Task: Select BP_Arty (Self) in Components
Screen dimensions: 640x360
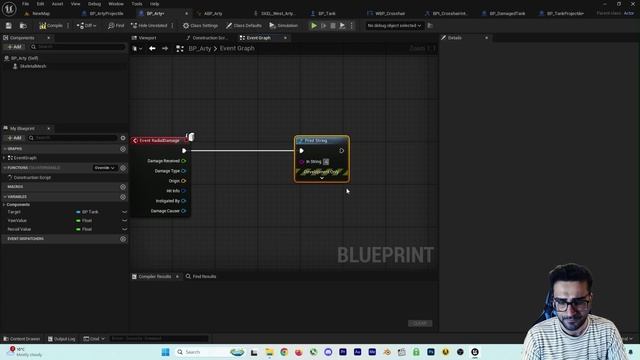Action: [24, 58]
